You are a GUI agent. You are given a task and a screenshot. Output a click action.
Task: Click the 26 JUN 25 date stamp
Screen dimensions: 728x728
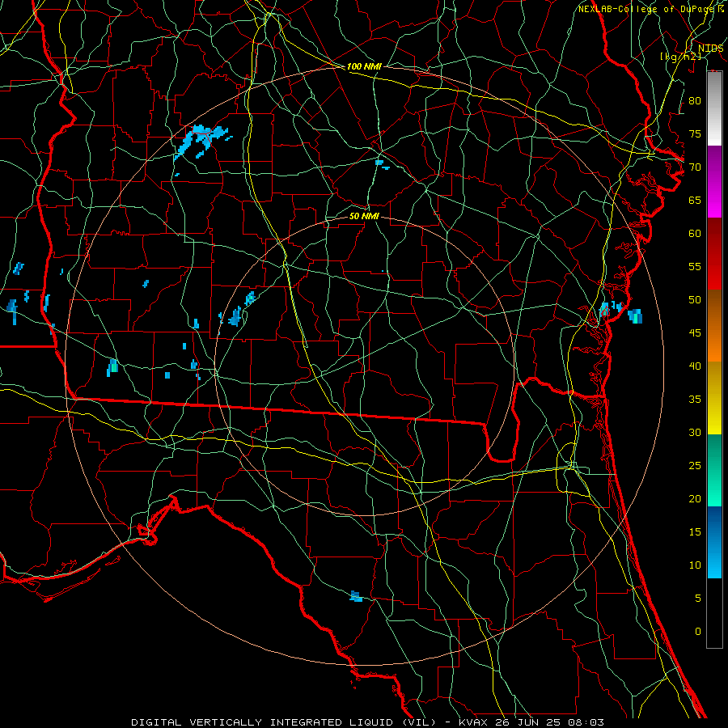528,722
